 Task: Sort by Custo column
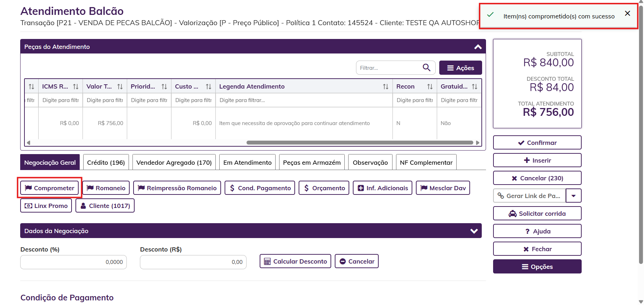click(x=209, y=86)
